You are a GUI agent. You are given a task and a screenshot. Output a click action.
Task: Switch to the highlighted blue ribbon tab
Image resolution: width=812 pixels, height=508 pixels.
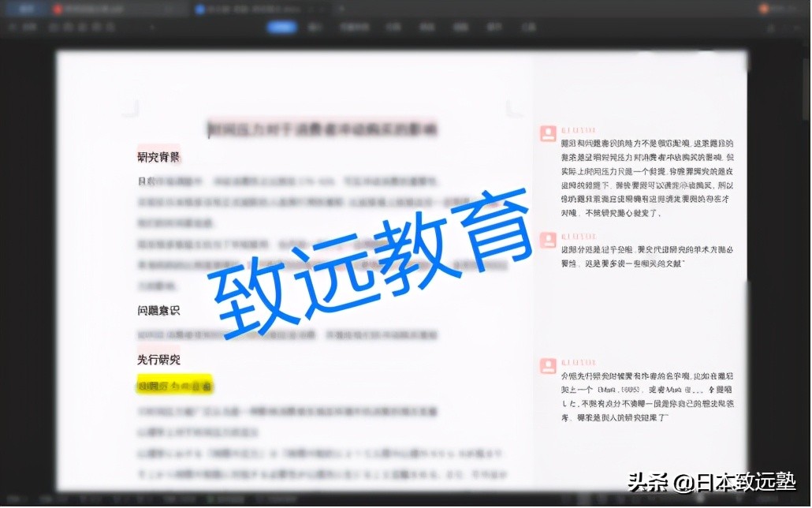click(x=281, y=26)
